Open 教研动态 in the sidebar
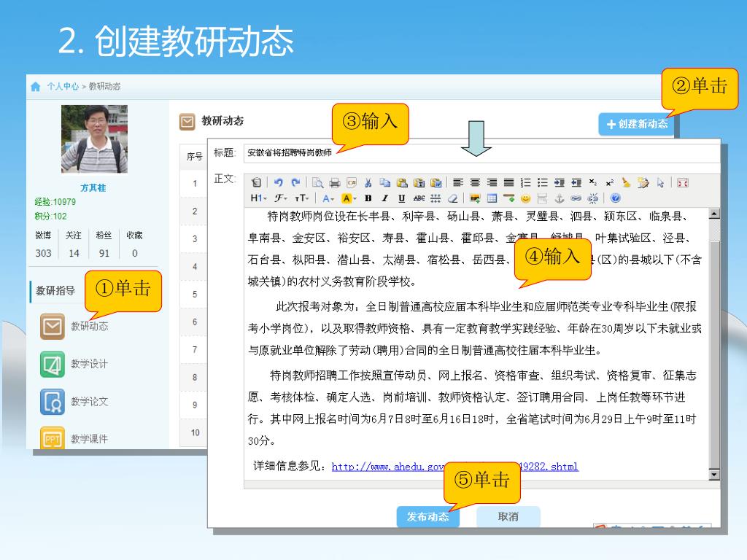Viewport: 747px width, 560px height. 75,327
